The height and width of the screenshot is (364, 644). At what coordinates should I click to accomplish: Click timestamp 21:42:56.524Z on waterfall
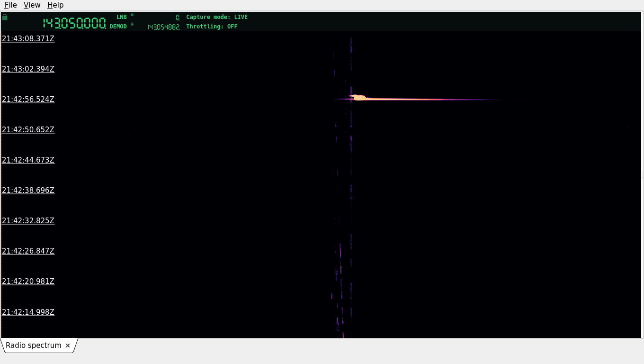(x=28, y=99)
